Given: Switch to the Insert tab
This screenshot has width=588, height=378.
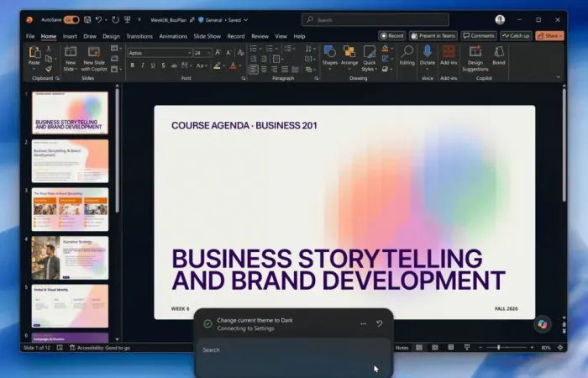Looking at the screenshot, I should tap(70, 36).
